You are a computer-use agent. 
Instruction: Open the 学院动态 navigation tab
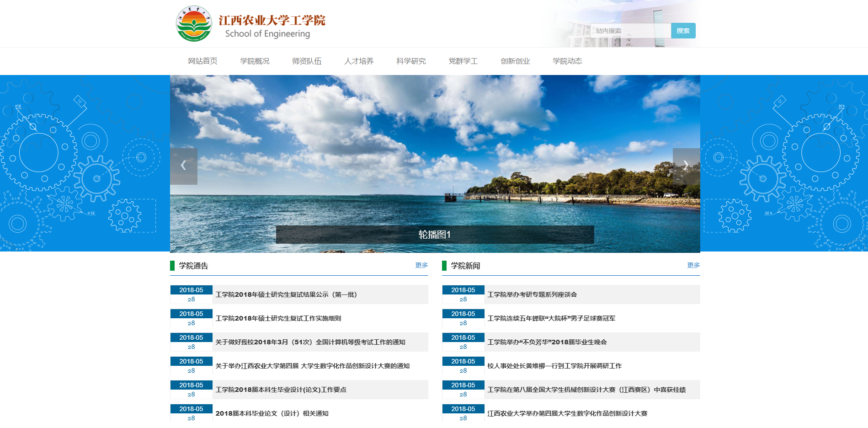(568, 61)
